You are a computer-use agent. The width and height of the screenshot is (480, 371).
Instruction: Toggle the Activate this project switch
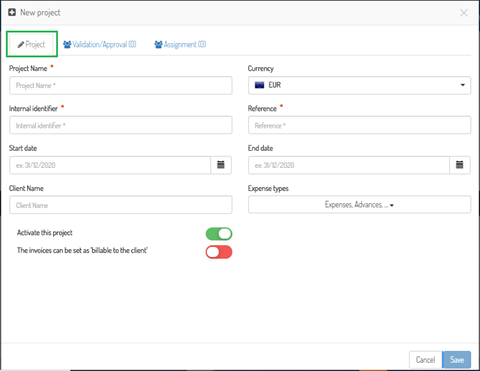(x=219, y=234)
